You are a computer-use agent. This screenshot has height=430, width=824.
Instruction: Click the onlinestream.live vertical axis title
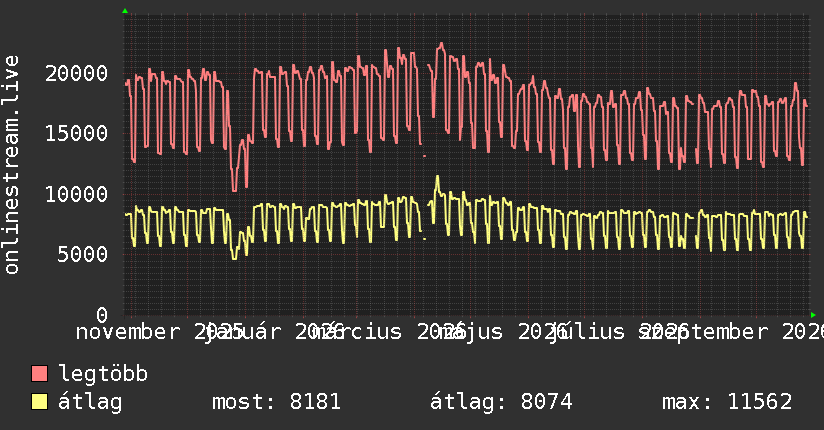pyautogui.click(x=11, y=165)
